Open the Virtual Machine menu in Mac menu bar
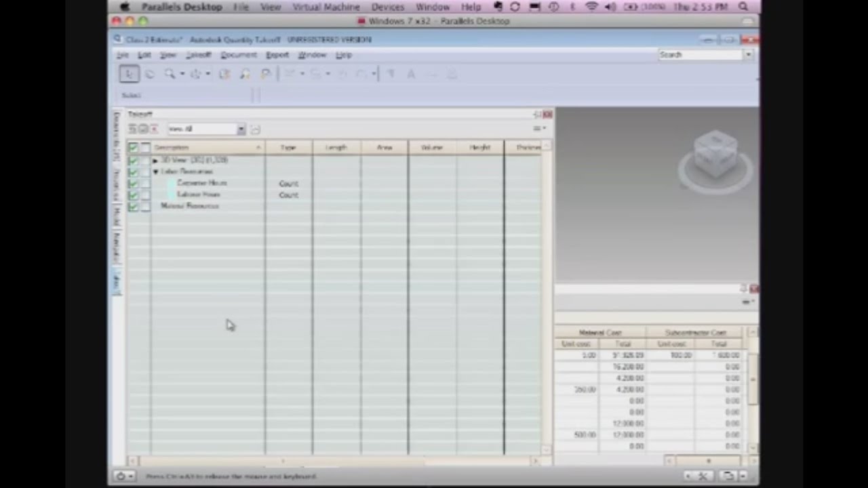868x488 pixels. click(x=326, y=7)
